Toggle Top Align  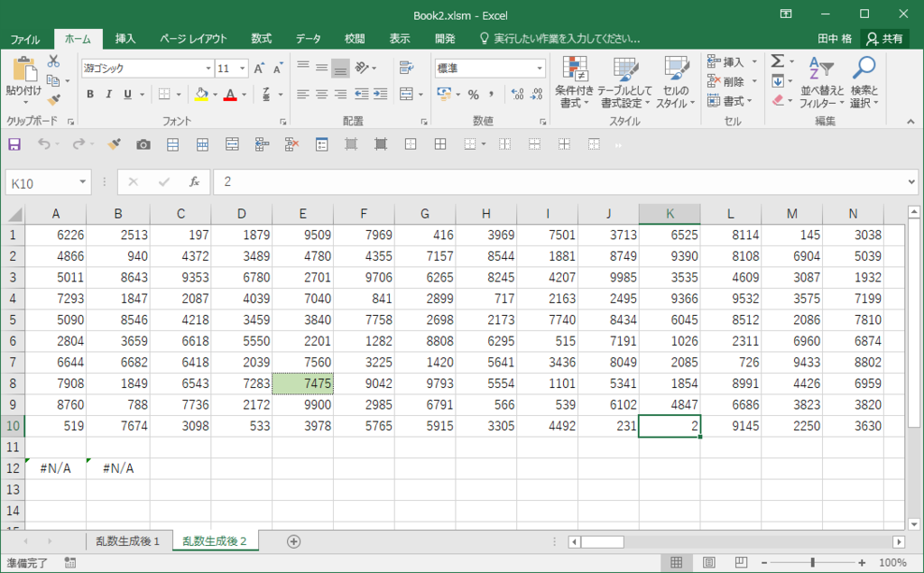303,68
